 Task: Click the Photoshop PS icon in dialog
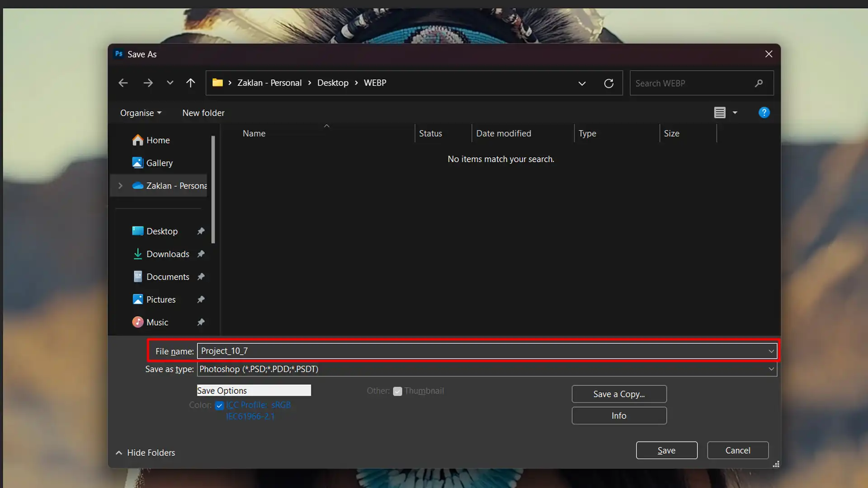pyautogui.click(x=118, y=54)
